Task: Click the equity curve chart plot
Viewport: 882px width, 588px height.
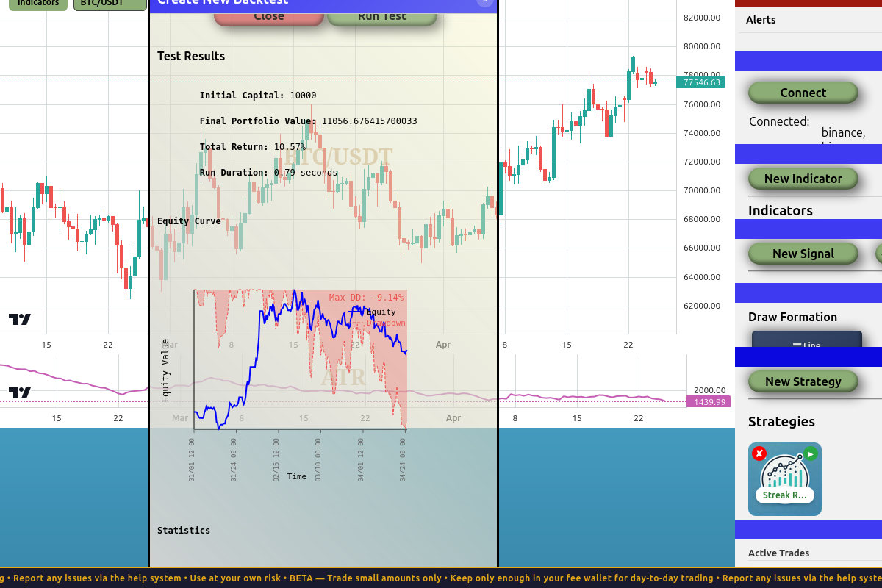Action: 301,359
